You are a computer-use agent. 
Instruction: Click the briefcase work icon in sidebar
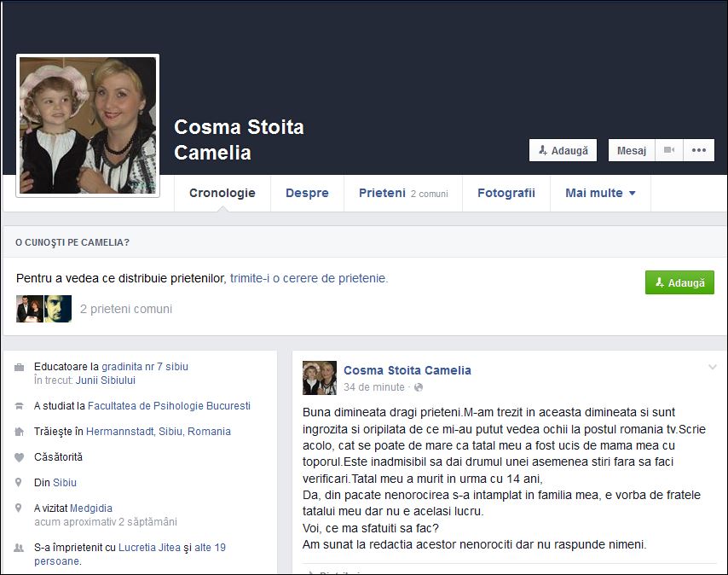(x=20, y=368)
